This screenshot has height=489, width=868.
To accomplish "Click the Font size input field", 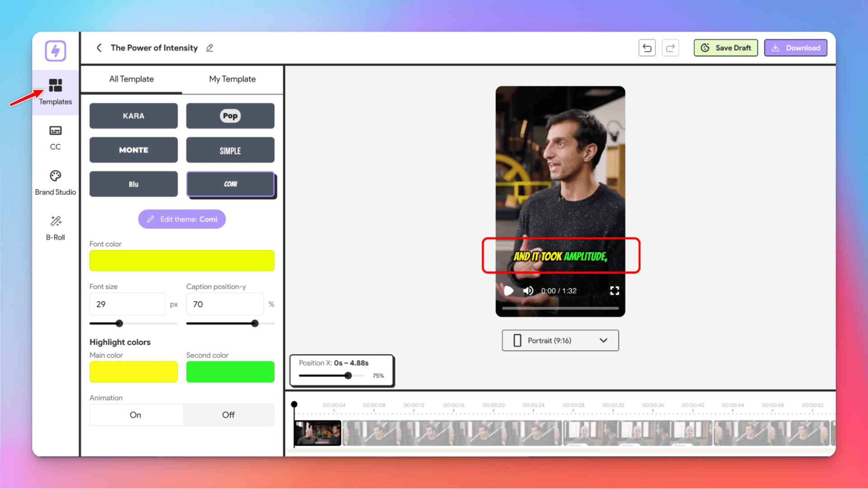I will pos(127,304).
